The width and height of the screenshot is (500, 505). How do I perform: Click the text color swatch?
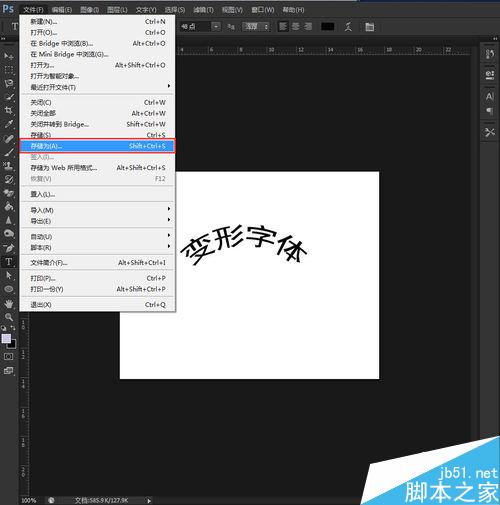click(327, 26)
